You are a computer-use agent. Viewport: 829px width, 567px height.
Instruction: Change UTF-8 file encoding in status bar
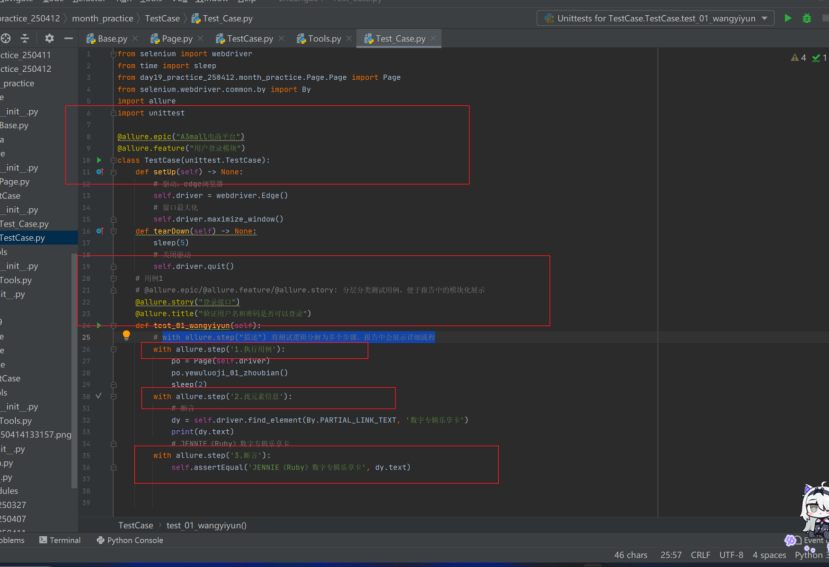[731, 555]
